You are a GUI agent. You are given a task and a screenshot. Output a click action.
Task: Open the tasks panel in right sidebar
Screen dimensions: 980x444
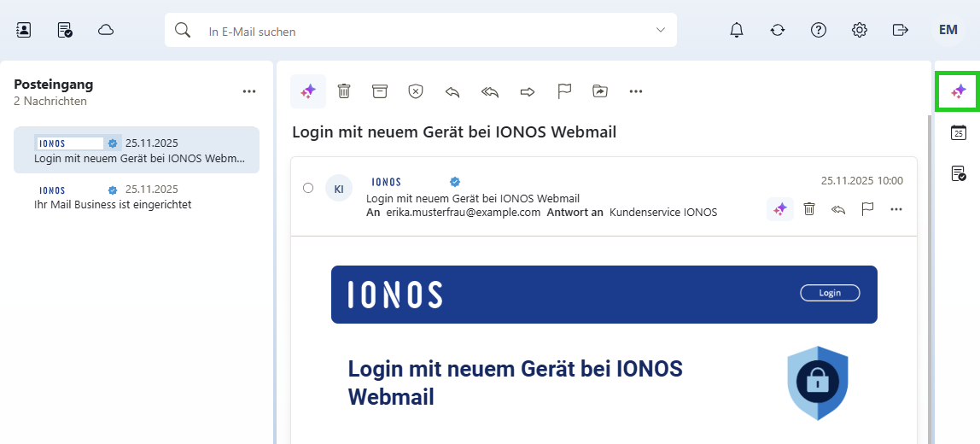tap(958, 173)
